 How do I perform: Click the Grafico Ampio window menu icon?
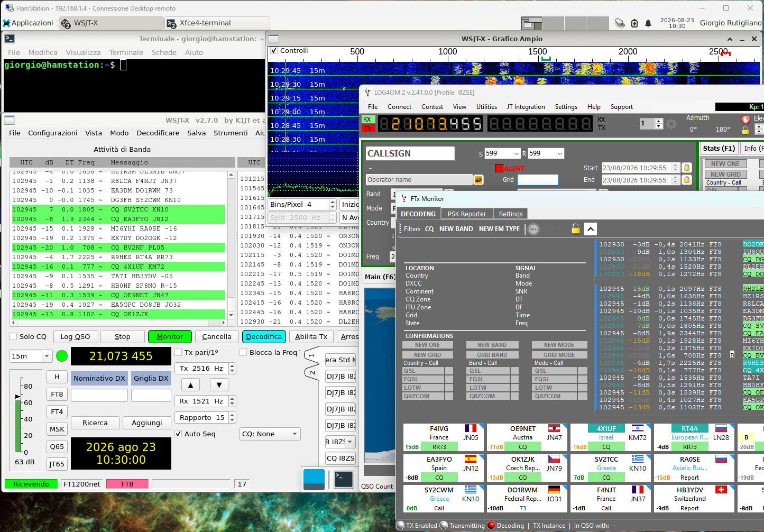click(x=273, y=39)
